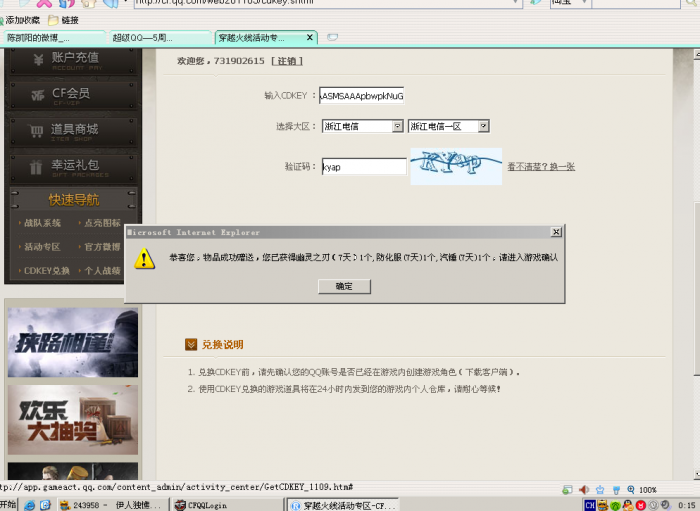The width and height of the screenshot is (700, 511).
Task: Click the shopping cart icon beside 道具商城
Action: [36, 131]
